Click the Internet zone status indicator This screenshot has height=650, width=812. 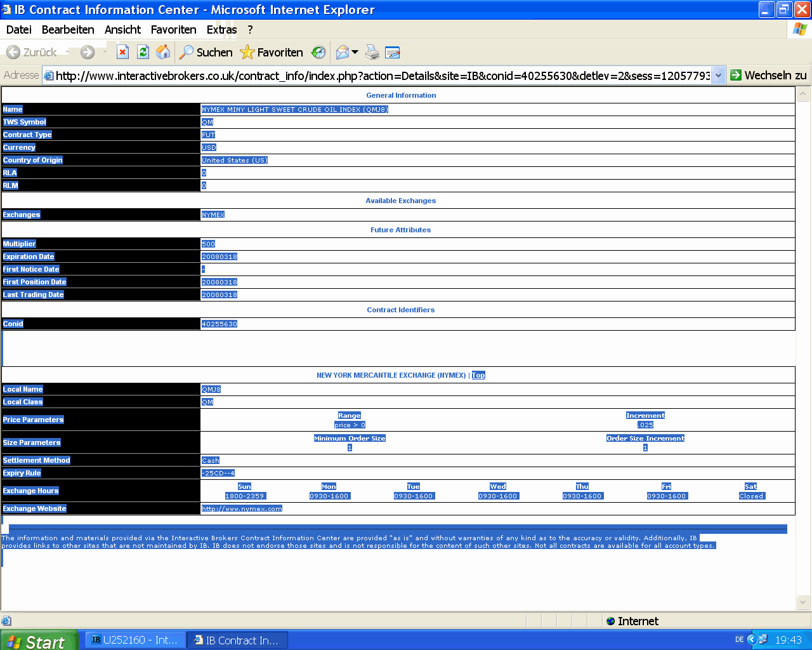pyautogui.click(x=632, y=621)
